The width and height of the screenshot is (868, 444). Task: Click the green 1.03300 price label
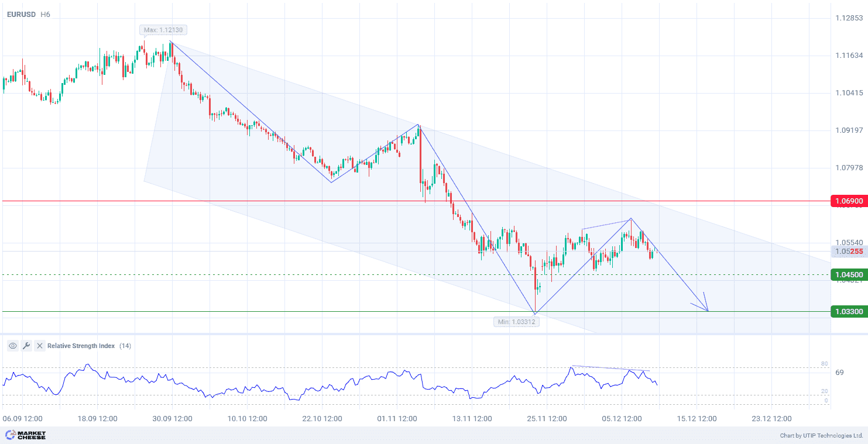click(848, 312)
